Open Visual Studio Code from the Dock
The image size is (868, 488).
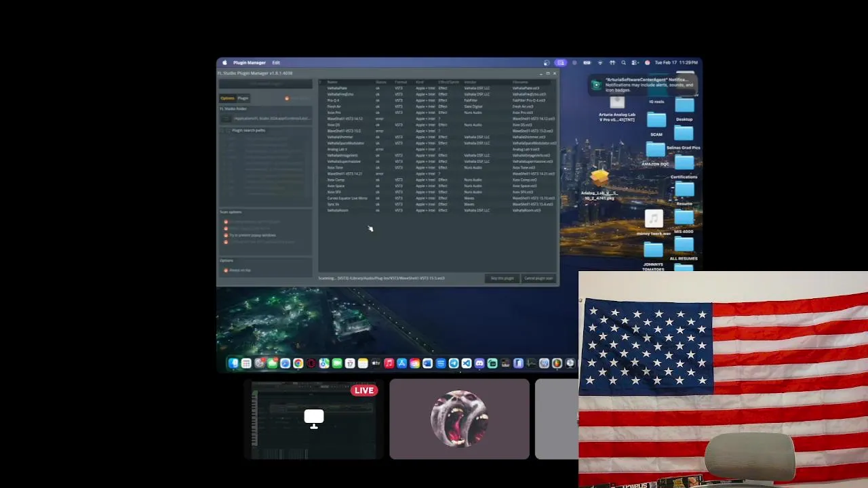tap(467, 363)
